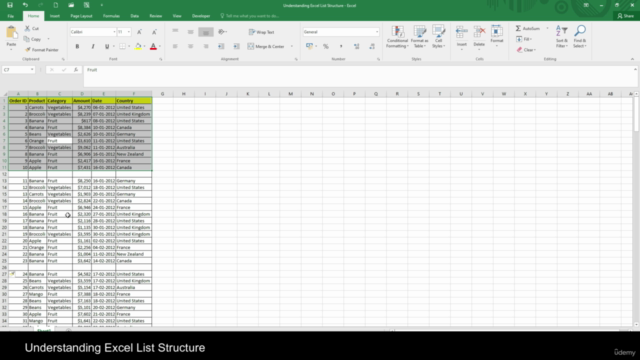The height and width of the screenshot is (360, 640).
Task: Click Merge & Center
Action: coord(266,47)
